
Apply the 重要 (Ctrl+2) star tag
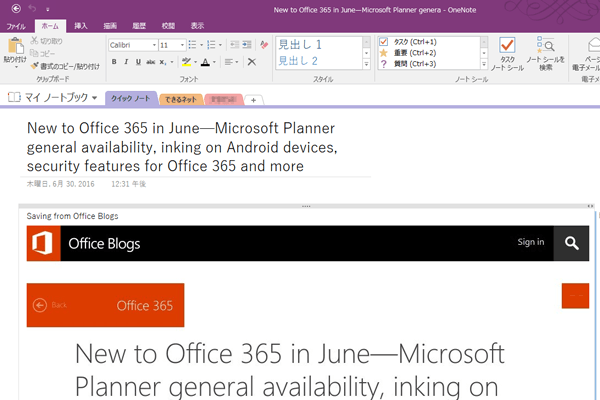[408, 53]
